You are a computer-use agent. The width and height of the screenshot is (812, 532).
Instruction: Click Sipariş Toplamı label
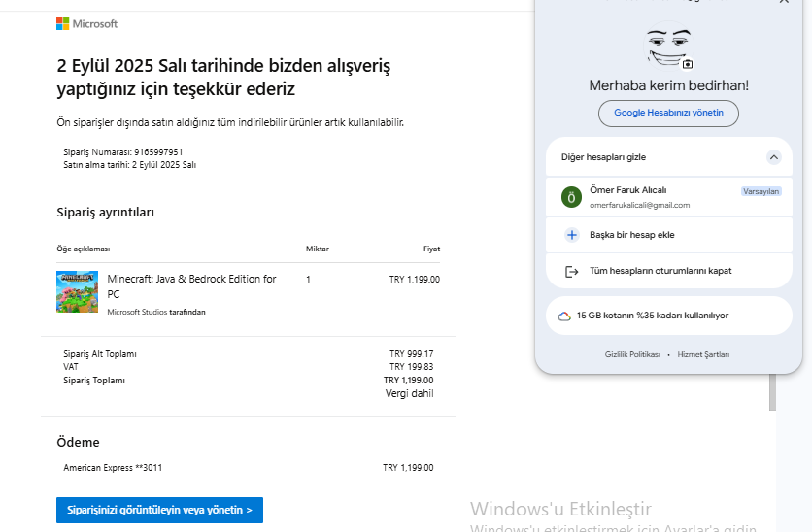[94, 381]
